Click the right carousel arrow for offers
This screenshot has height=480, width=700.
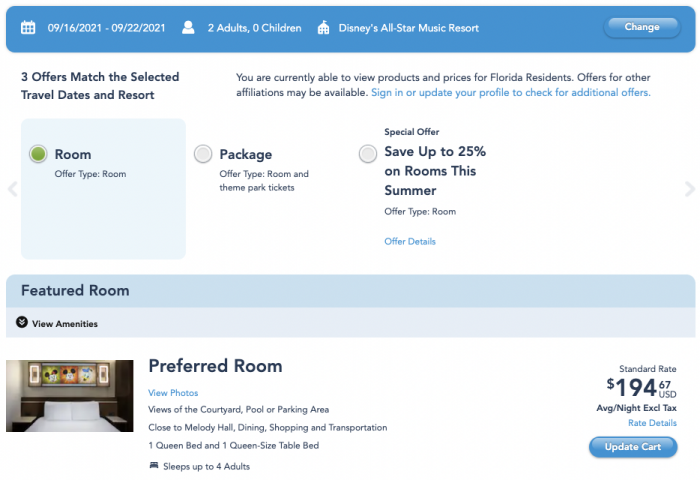click(690, 189)
